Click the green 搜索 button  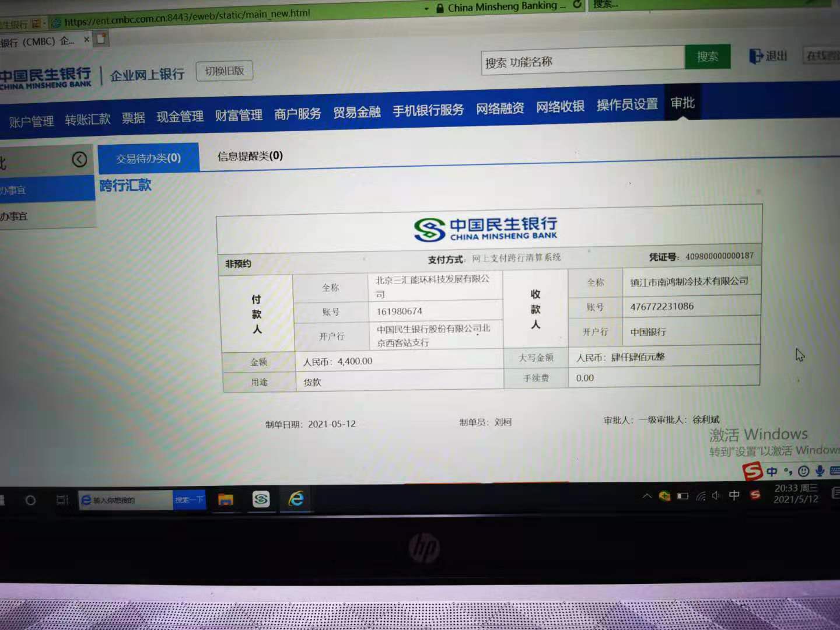click(x=708, y=57)
